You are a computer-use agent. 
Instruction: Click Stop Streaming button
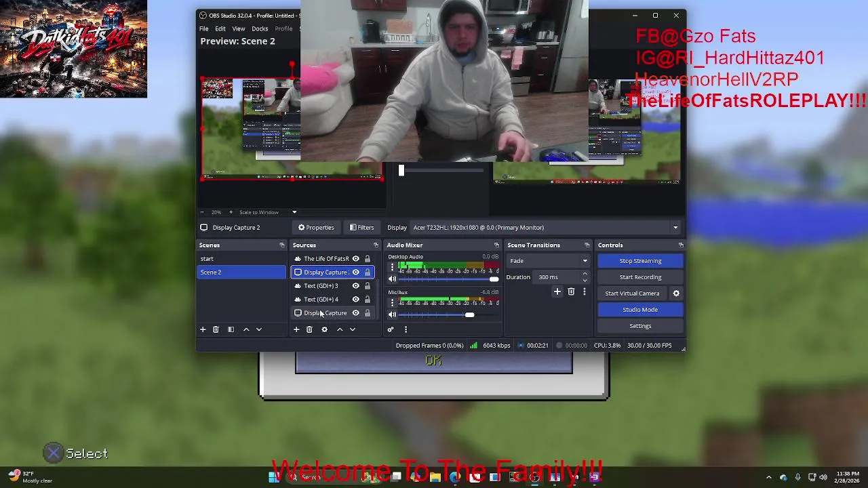tap(640, 261)
